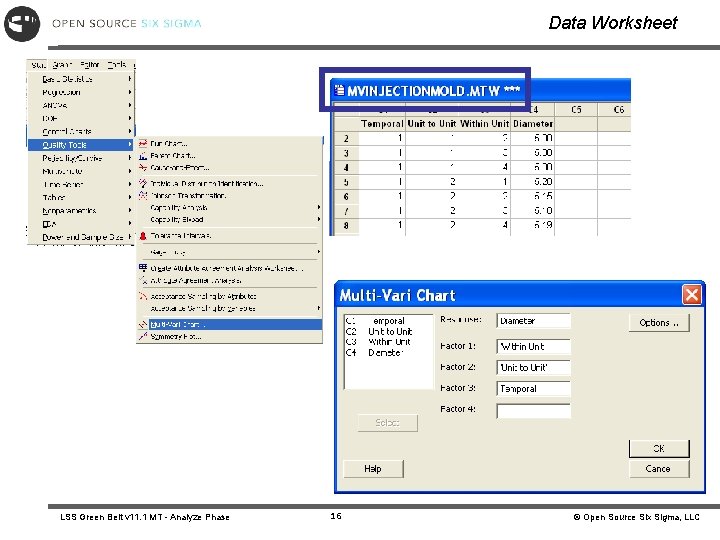Click the Diameter column name cell

click(533, 124)
